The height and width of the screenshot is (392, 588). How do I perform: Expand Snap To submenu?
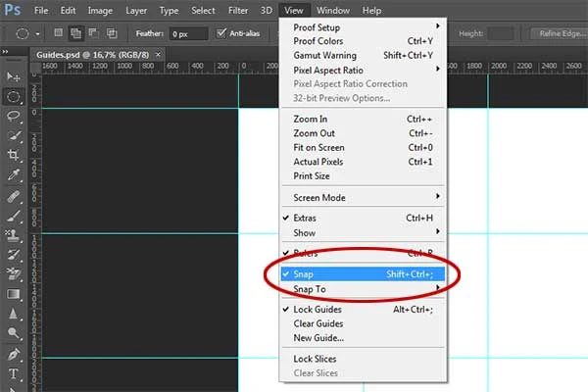[363, 289]
